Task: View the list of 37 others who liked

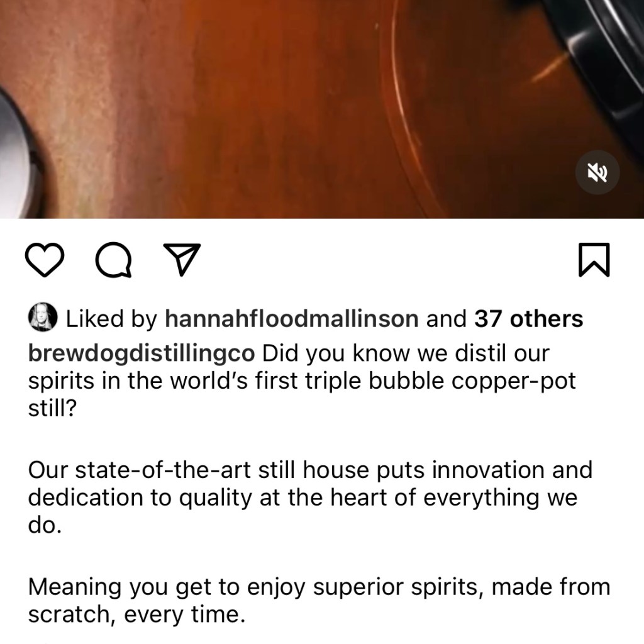Action: 528,318
